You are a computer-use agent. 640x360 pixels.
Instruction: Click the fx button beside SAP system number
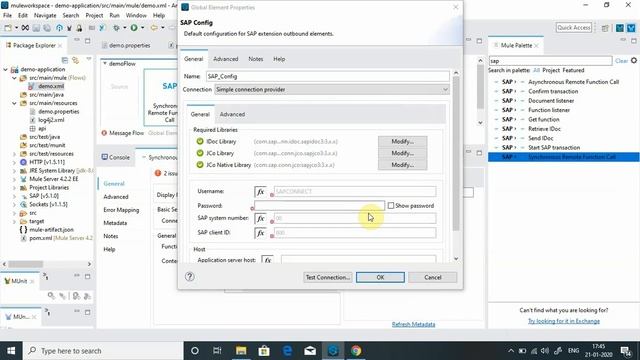[x=260, y=218]
